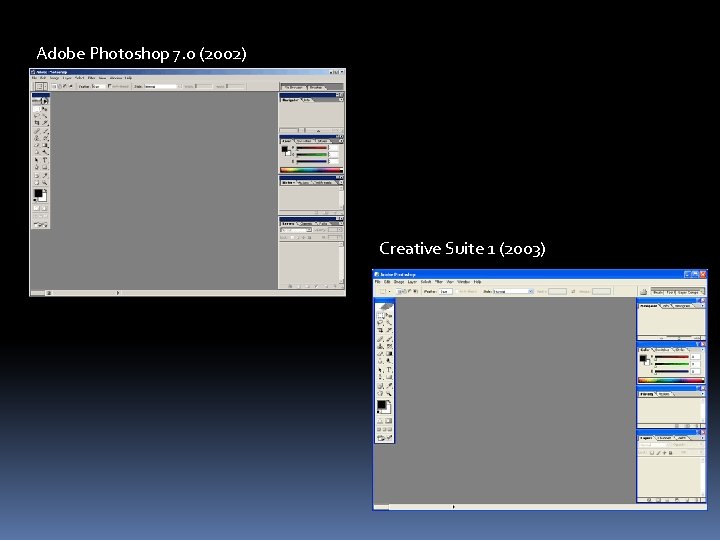Click foreground color swatch in Photoshop 7.0 toolbox
This screenshot has height=540, width=720.
[x=38, y=193]
